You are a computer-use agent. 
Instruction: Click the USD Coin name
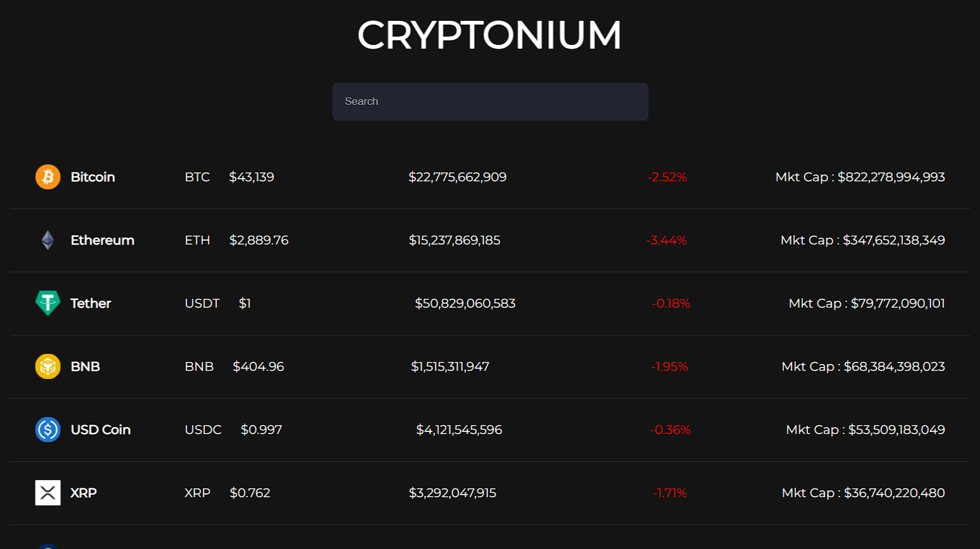tap(101, 430)
